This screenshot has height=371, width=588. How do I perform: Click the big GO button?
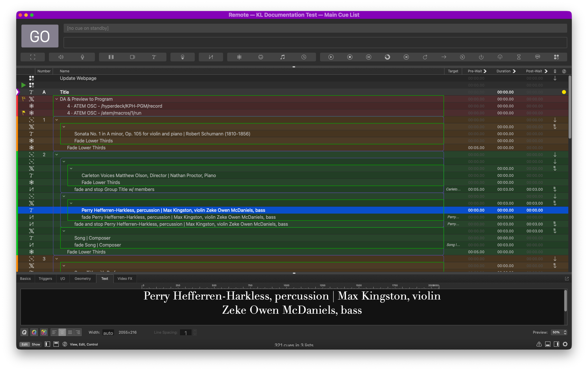[40, 36]
